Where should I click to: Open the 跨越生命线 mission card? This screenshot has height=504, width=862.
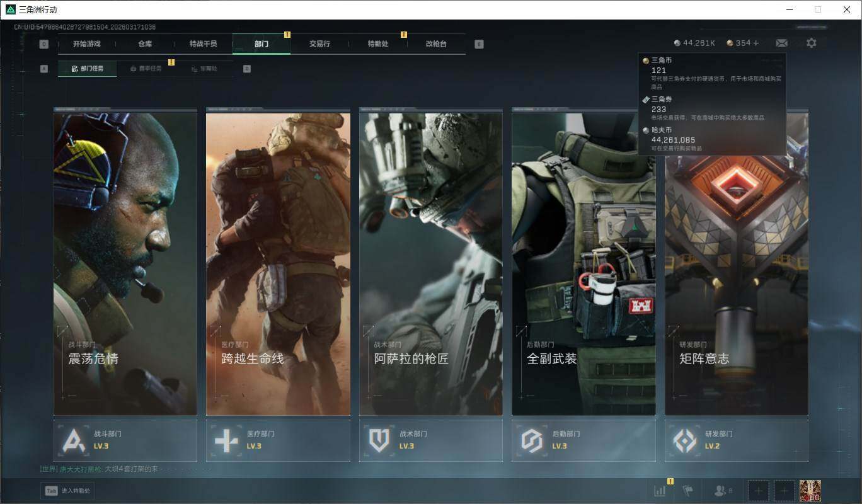click(278, 261)
